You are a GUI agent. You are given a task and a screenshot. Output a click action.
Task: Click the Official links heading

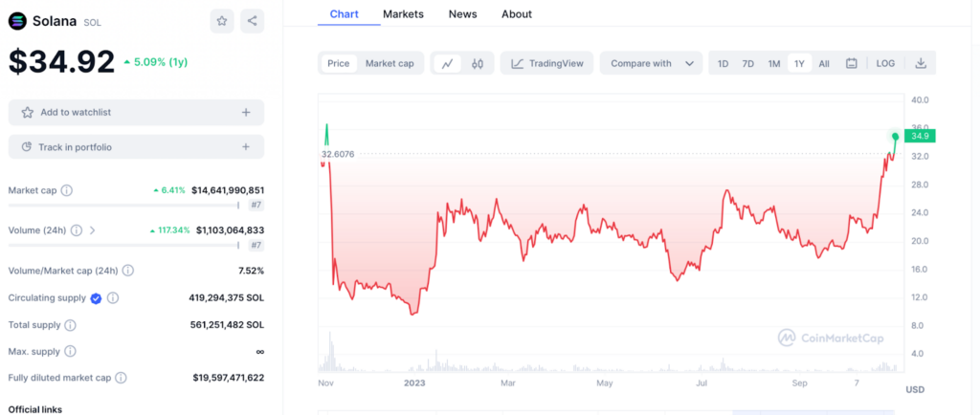[x=35, y=409]
